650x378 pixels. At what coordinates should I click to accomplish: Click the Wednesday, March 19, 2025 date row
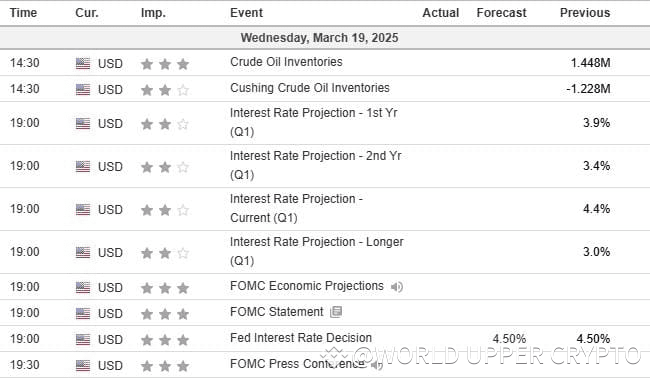pyautogui.click(x=325, y=38)
